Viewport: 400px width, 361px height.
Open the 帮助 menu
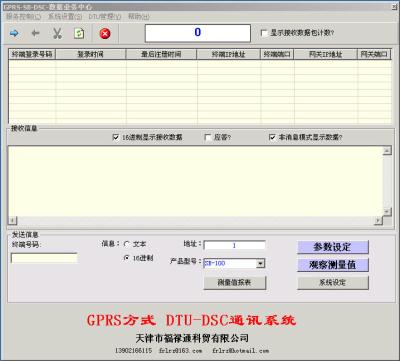[x=139, y=16]
